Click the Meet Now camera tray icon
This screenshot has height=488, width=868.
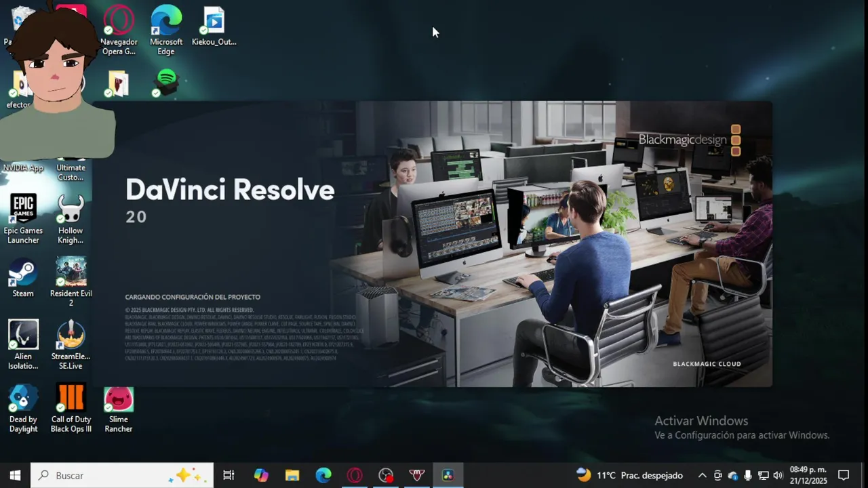[x=717, y=475]
